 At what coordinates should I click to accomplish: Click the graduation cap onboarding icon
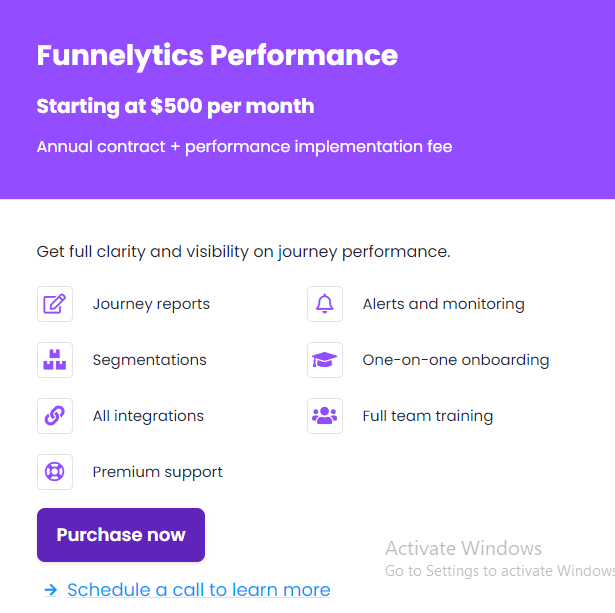325,360
